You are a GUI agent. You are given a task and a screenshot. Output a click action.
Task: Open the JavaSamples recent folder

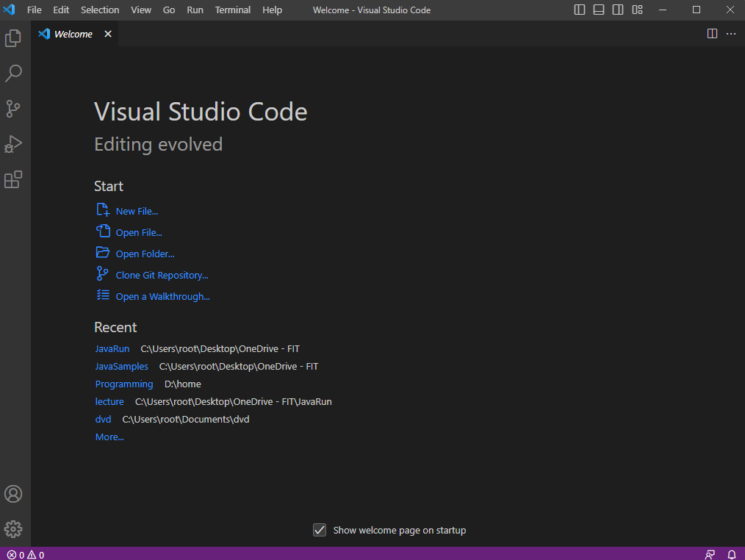121,367
